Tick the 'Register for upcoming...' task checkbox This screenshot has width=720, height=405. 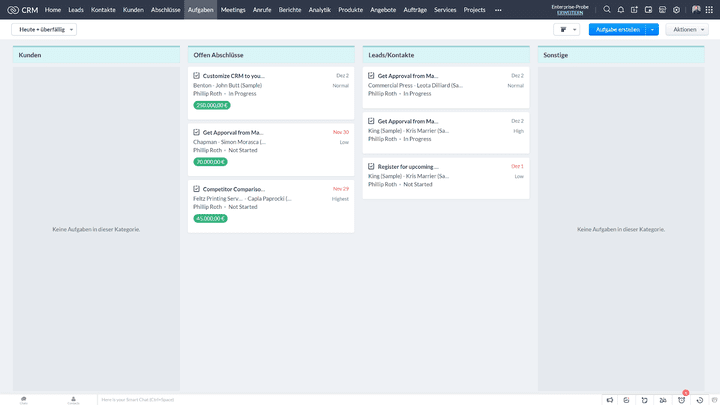click(x=372, y=167)
